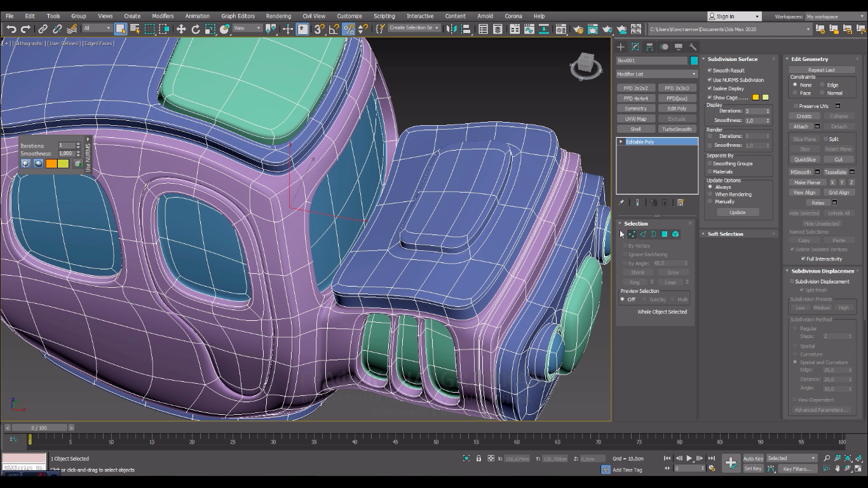The image size is (868, 488).
Task: Click the Mirror tool icon
Action: [x=452, y=29]
